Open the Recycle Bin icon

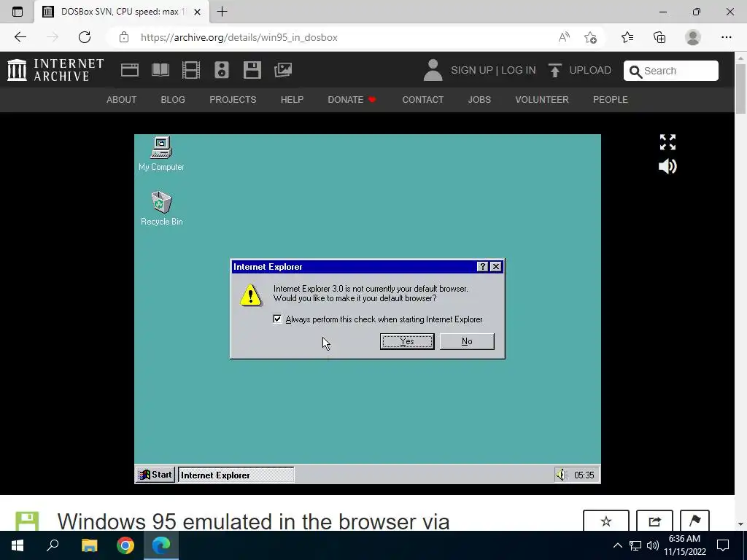coord(161,209)
